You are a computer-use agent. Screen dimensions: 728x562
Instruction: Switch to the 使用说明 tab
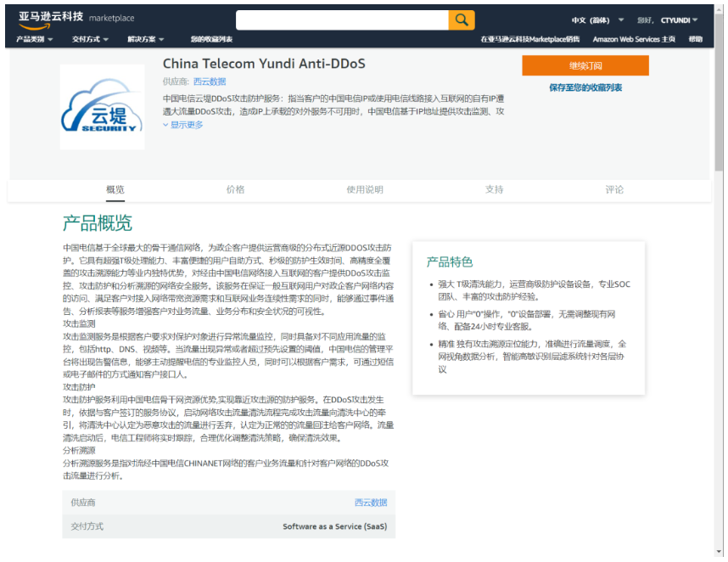point(365,189)
